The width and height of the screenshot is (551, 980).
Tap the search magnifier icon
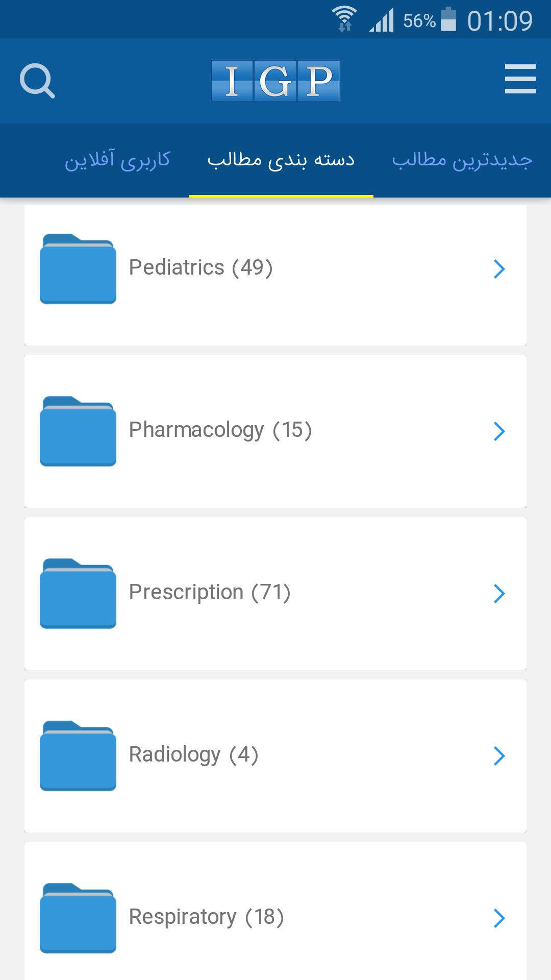[37, 81]
